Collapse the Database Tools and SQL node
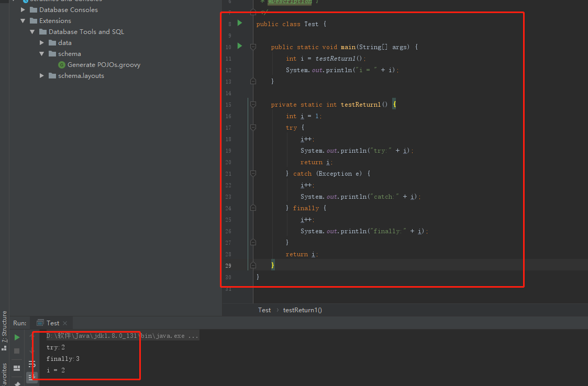 (x=32, y=32)
